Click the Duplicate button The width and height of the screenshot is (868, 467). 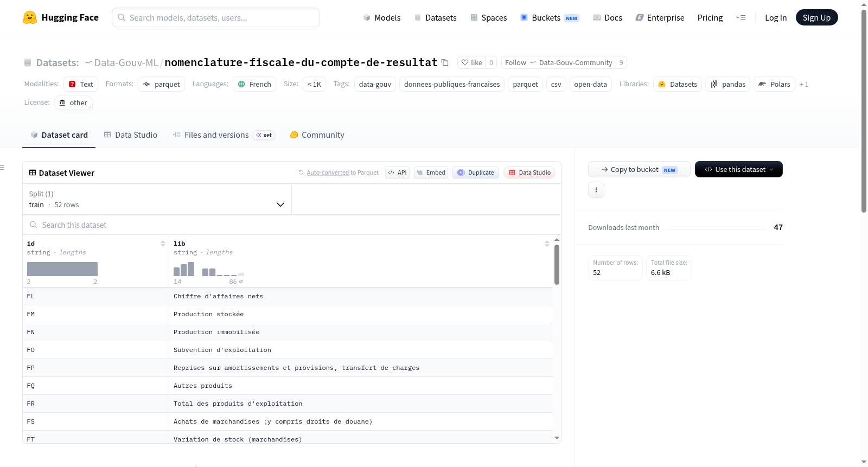pos(476,172)
